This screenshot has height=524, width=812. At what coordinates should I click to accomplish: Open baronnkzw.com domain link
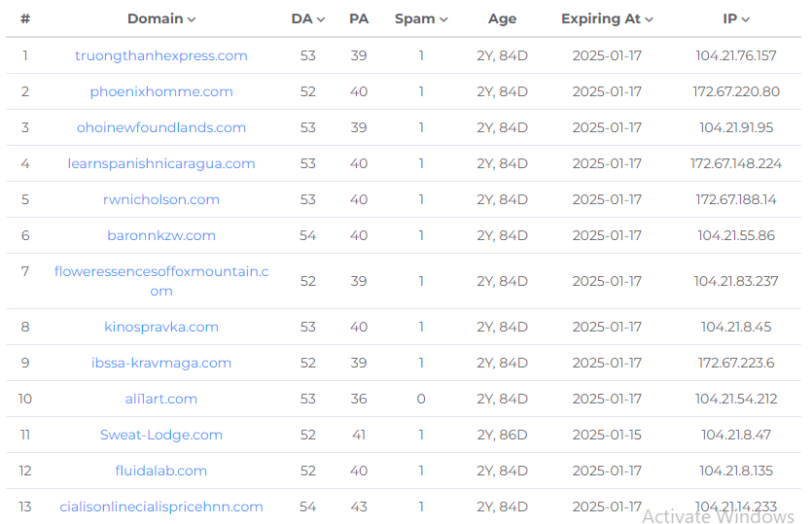pos(161,235)
